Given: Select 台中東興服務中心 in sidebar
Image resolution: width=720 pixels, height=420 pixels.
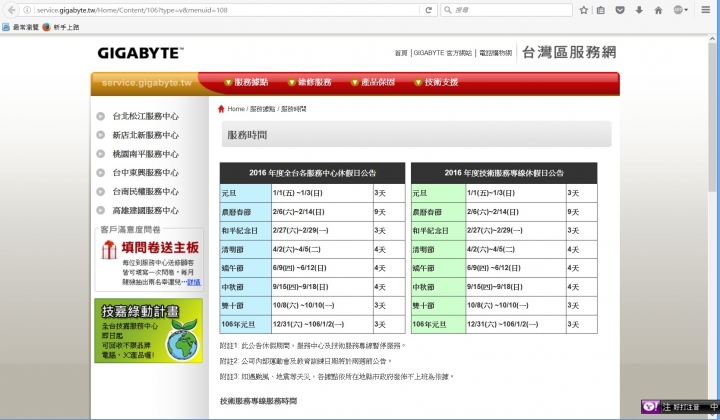Looking at the screenshot, I should coord(146,173).
